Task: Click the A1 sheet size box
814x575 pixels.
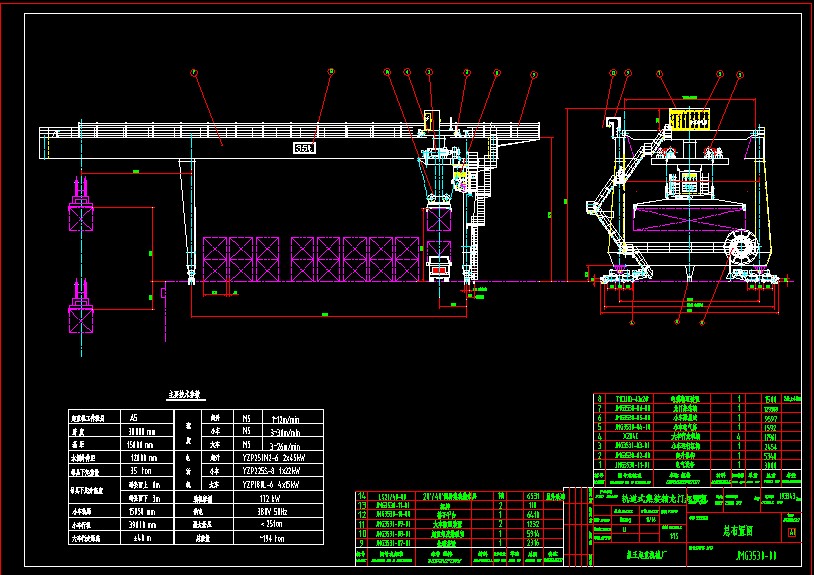Action: (793, 535)
